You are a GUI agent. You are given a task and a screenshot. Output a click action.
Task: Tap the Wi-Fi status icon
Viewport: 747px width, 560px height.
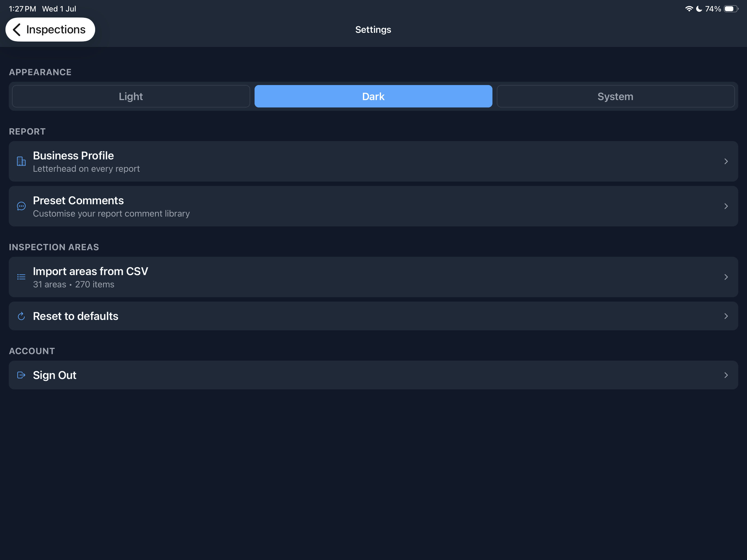point(689,9)
